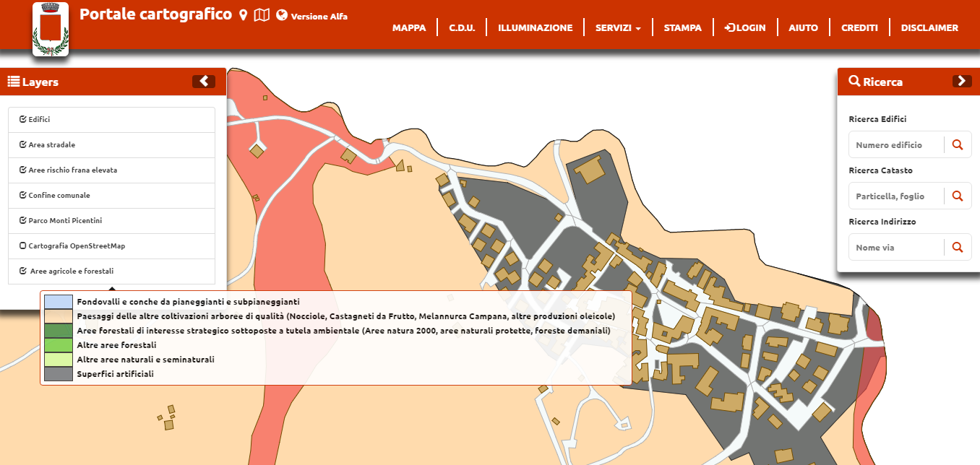Screen dimensions: 980x465
Task: Disable the Parco Monti Picentini layer
Action: [23, 221]
